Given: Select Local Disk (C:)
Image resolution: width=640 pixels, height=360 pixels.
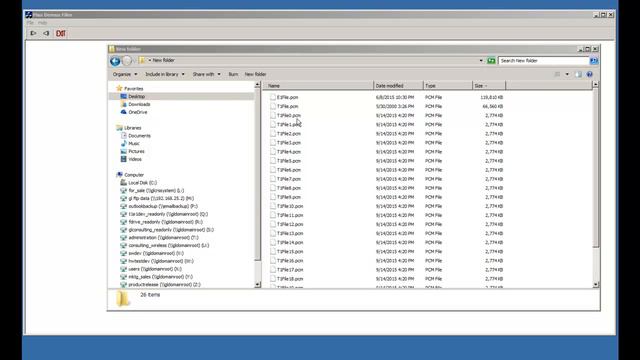Looking at the screenshot, I should coord(142,182).
